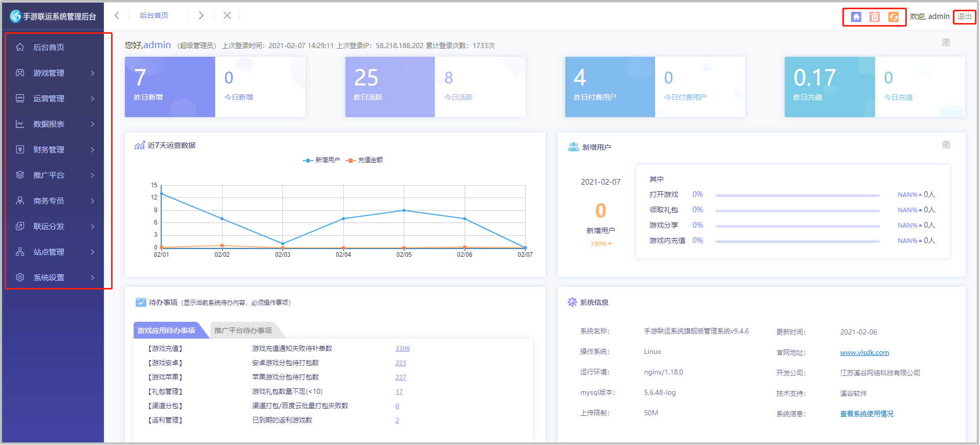This screenshot has width=980, height=445.
Task: Go back with the left arrow tab control
Action: tap(117, 15)
